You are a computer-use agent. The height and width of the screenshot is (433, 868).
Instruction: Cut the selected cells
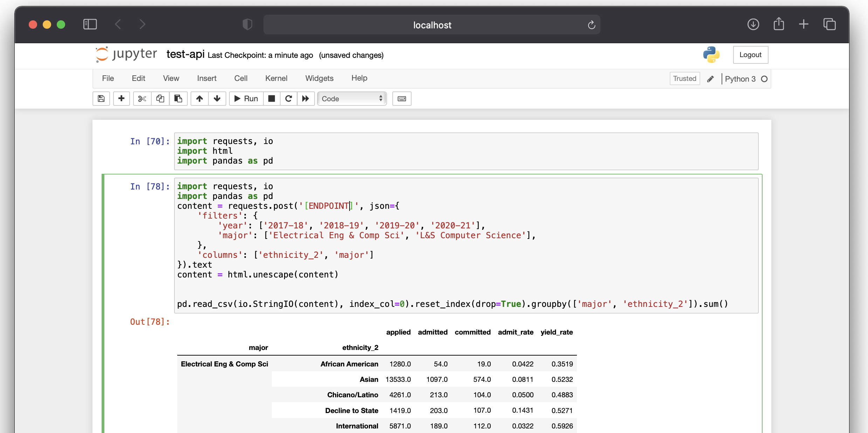[x=142, y=98]
